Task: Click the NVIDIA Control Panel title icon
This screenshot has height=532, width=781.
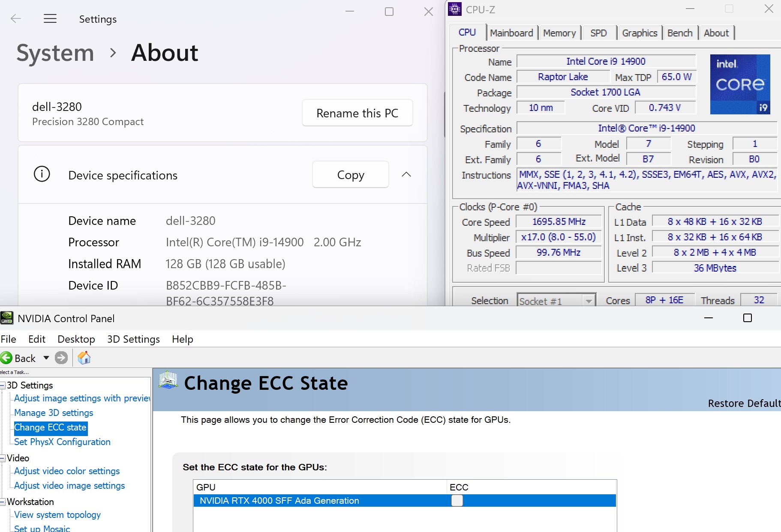Action: click(7, 318)
